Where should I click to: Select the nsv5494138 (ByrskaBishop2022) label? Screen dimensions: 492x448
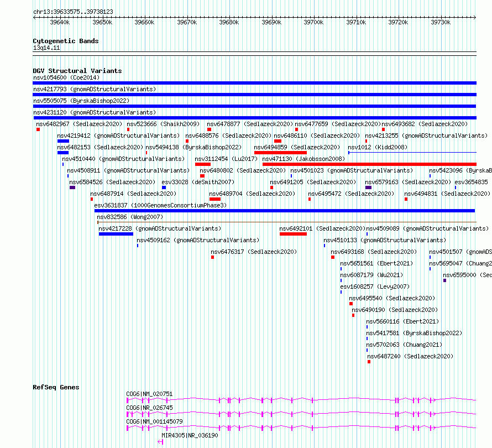click(x=193, y=147)
